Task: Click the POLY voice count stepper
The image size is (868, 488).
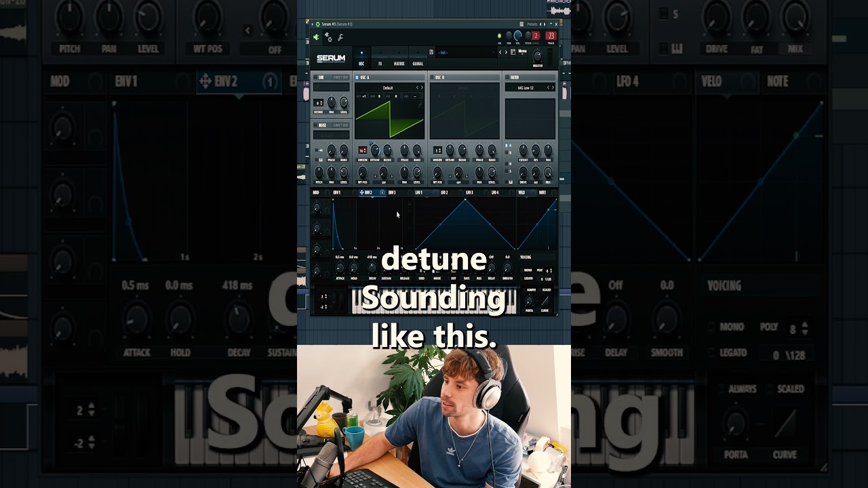Action: coord(549,270)
